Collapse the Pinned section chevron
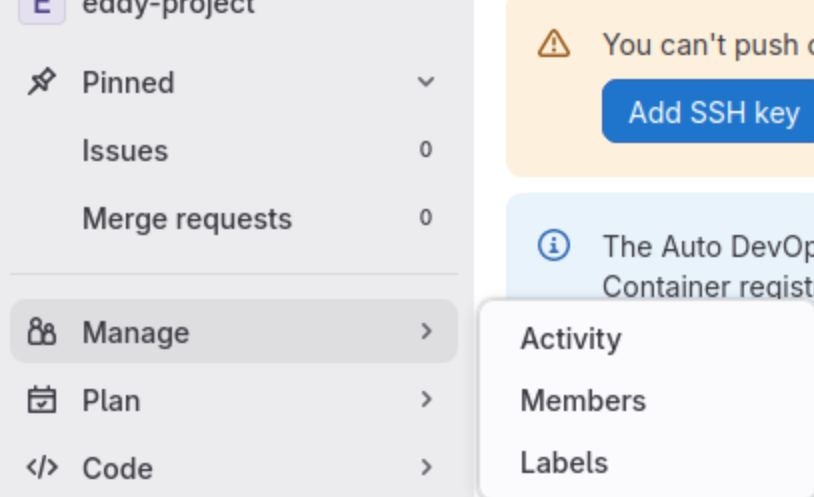The width and height of the screenshot is (814, 497). pyautogui.click(x=426, y=82)
